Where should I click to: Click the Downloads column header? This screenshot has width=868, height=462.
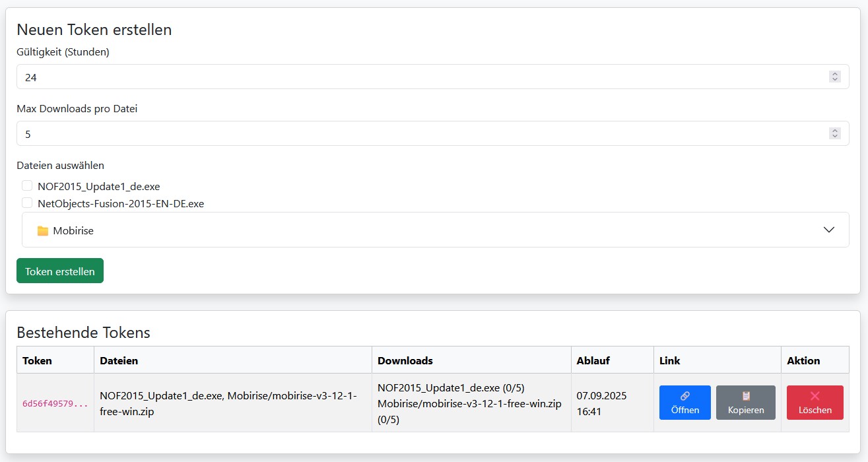coord(405,360)
